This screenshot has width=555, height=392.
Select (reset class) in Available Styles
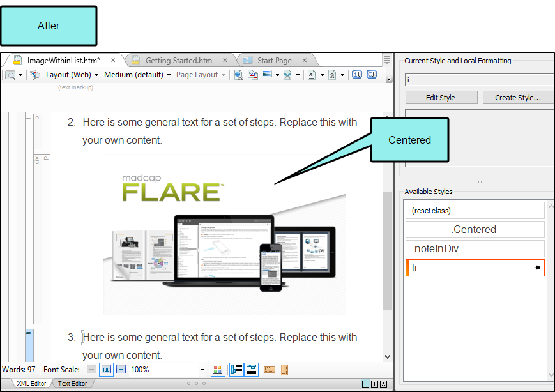click(x=475, y=211)
